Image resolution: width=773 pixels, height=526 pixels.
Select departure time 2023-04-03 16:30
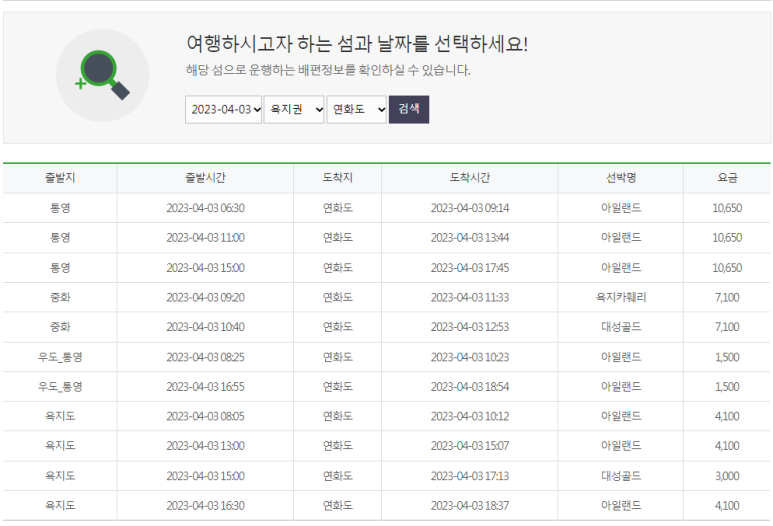point(205,505)
